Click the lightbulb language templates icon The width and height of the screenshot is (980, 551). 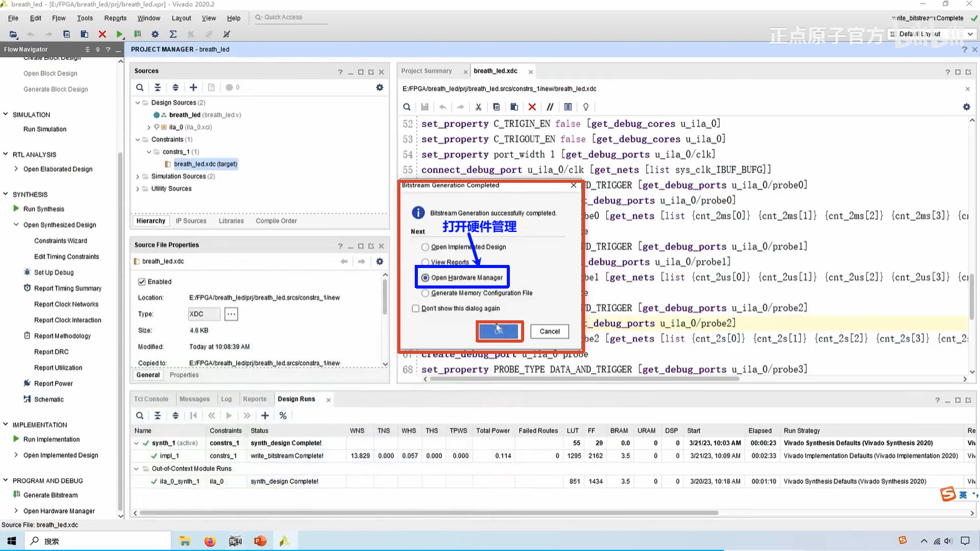point(586,107)
